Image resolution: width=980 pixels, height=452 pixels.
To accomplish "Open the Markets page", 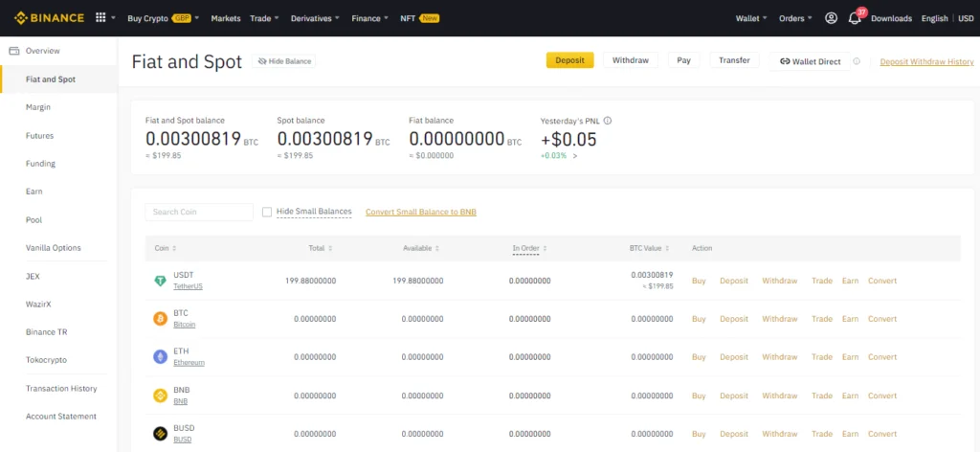I will coord(226,18).
